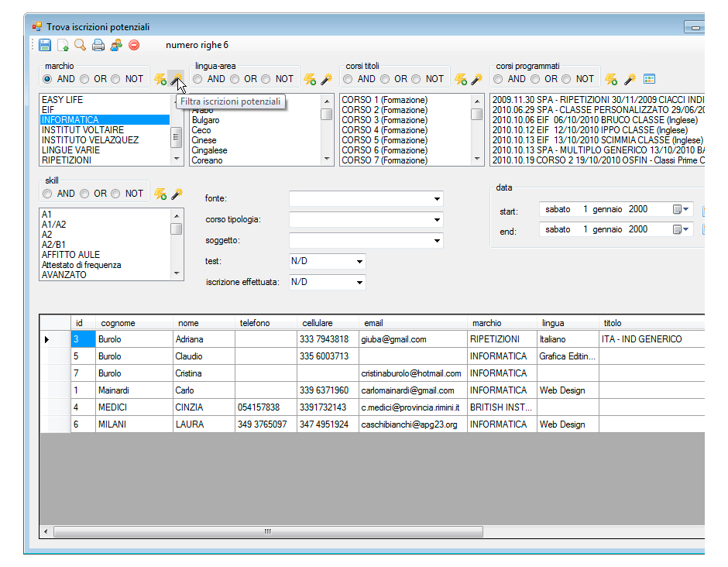Open the test dropdown showing N/D
The image size is (728, 567).
pos(359,262)
